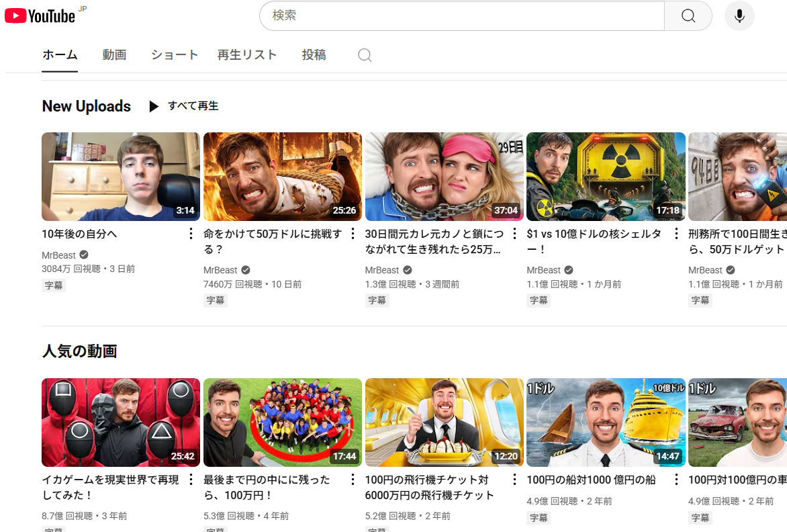Open three-dot menu for 10年後の自分へ video

(x=191, y=234)
